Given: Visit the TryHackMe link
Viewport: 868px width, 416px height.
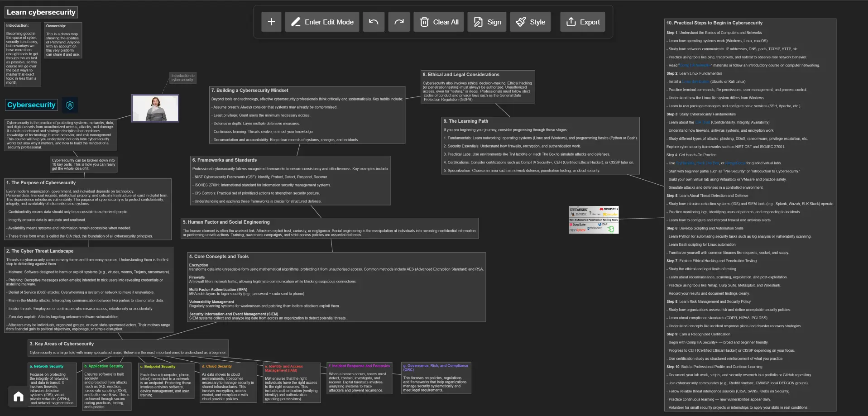Looking at the screenshot, I should tap(686, 163).
